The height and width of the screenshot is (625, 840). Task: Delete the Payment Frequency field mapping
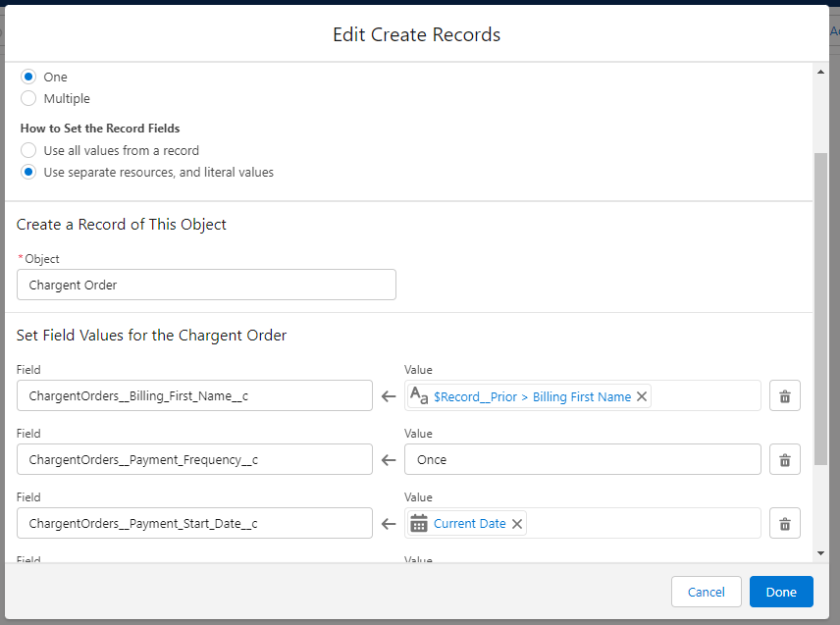(x=784, y=459)
